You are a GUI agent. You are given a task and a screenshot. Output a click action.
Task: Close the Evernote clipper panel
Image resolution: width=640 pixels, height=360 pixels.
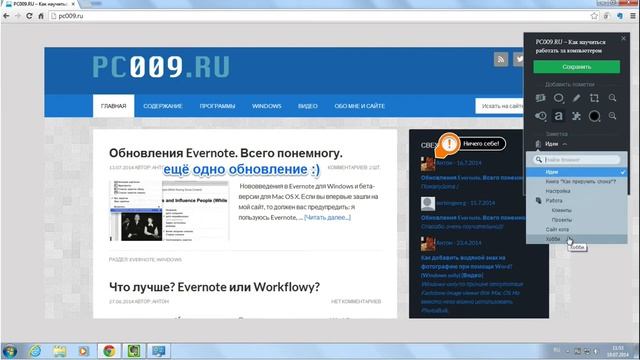[x=623, y=38]
